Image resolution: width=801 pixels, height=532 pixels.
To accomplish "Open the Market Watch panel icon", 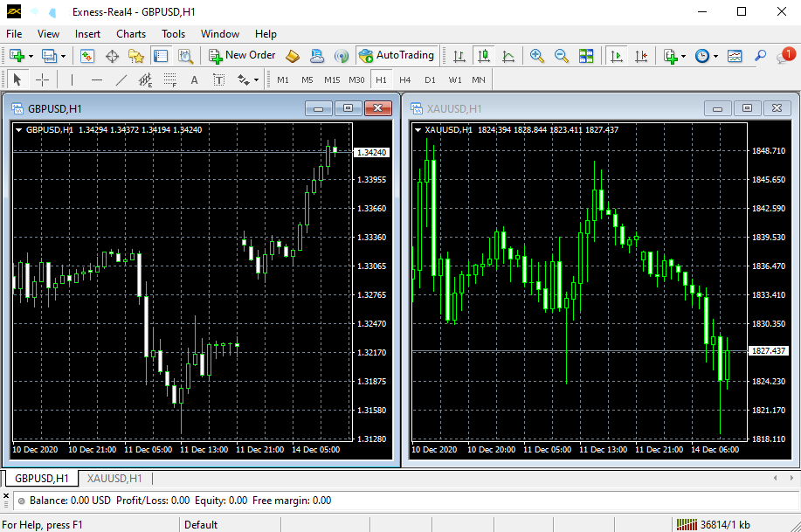I will pos(86,55).
